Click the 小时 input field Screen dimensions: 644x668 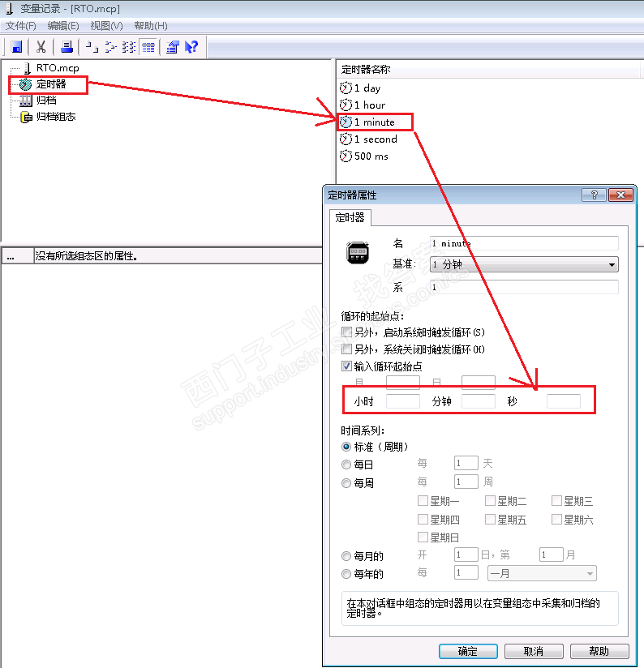[403, 401]
